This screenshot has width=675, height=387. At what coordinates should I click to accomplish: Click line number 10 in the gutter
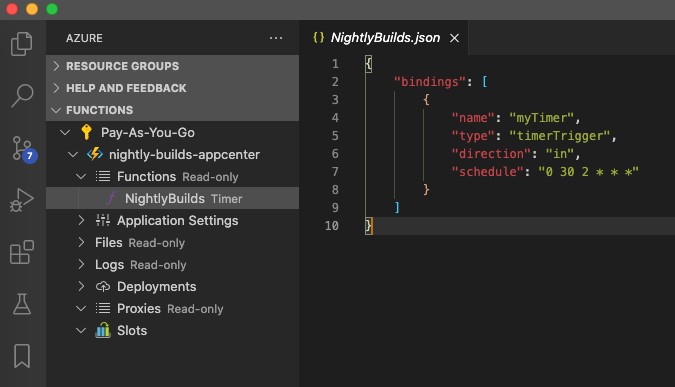coord(331,226)
